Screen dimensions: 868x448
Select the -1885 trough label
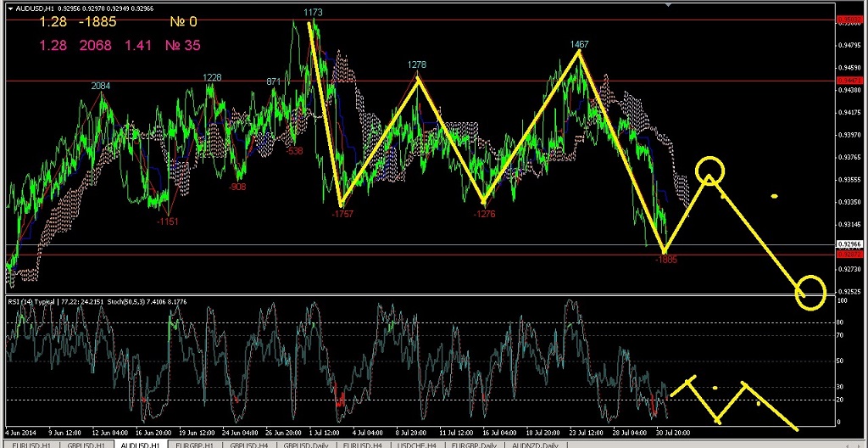point(666,259)
